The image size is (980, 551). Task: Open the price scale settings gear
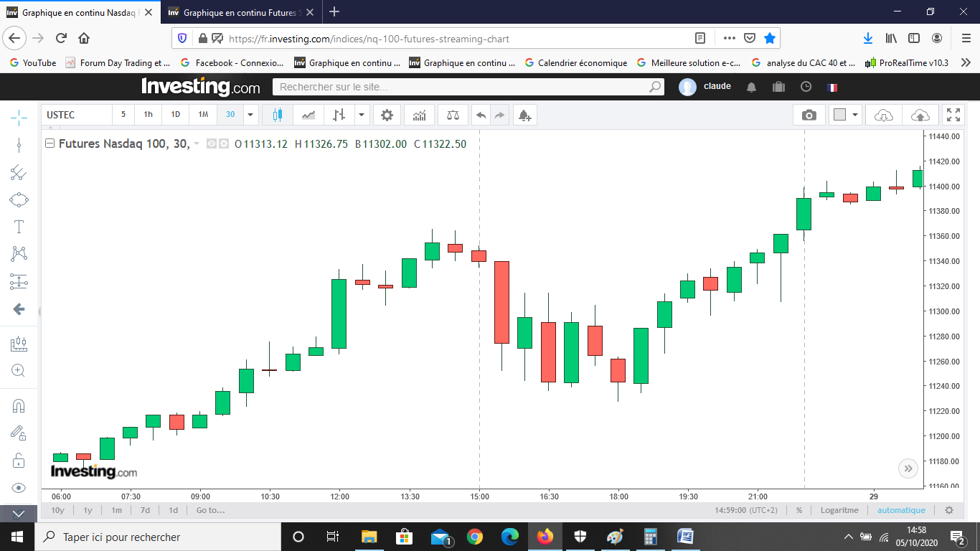949,510
